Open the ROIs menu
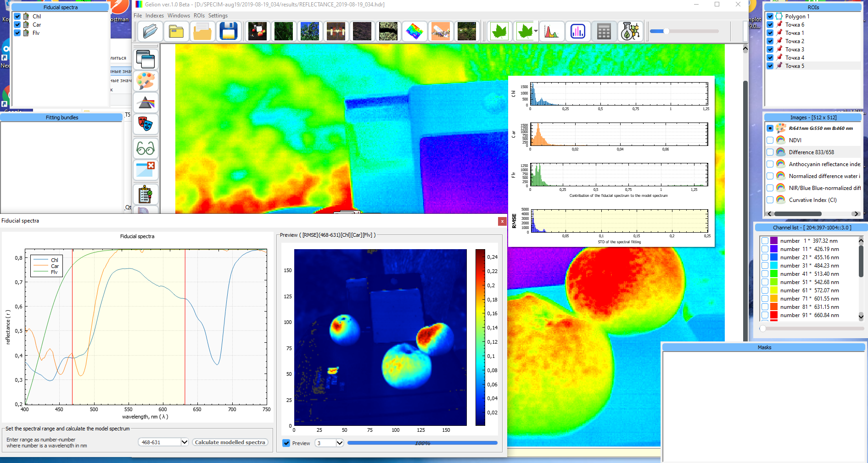 199,16
